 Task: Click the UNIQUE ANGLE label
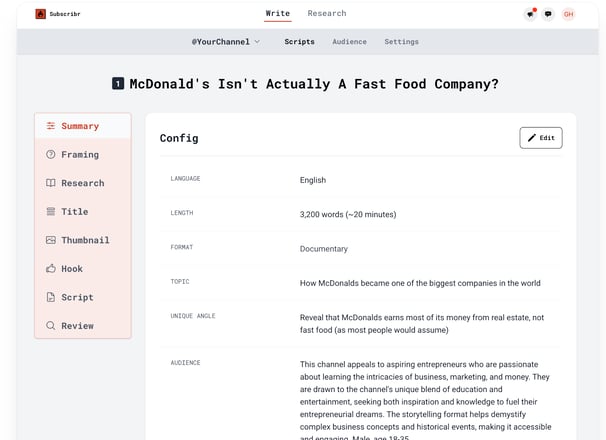coord(192,316)
